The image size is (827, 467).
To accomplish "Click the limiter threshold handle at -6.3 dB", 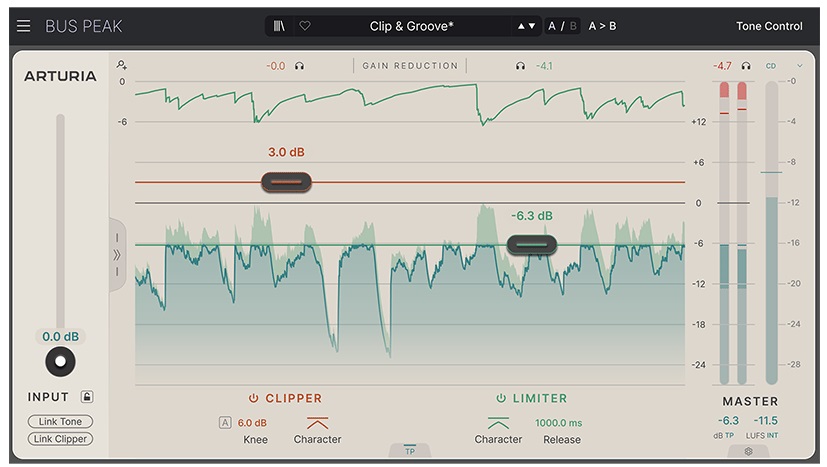I will [532, 244].
